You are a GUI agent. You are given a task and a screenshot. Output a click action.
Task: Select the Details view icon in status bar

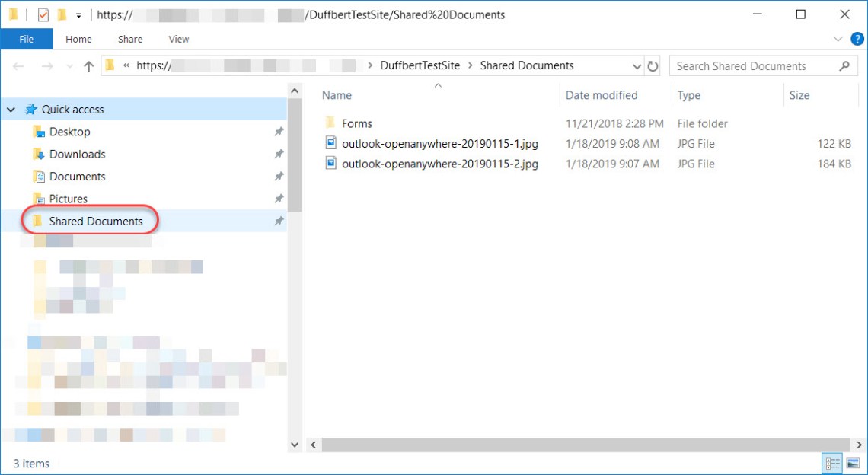click(x=832, y=464)
